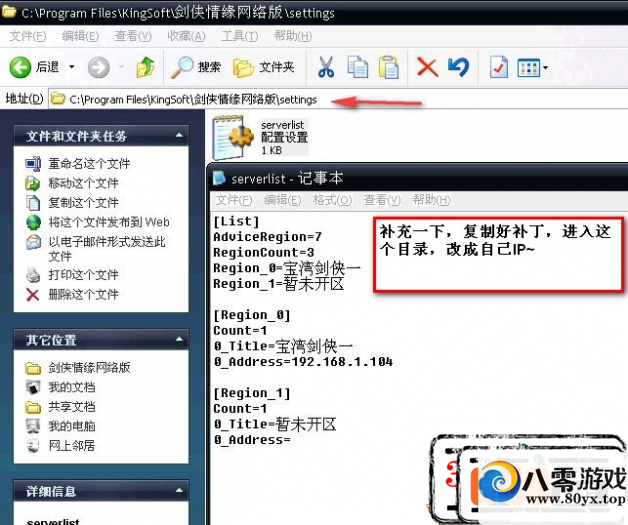
Task: Click the copy file task icon
Action: pyautogui.click(x=33, y=203)
